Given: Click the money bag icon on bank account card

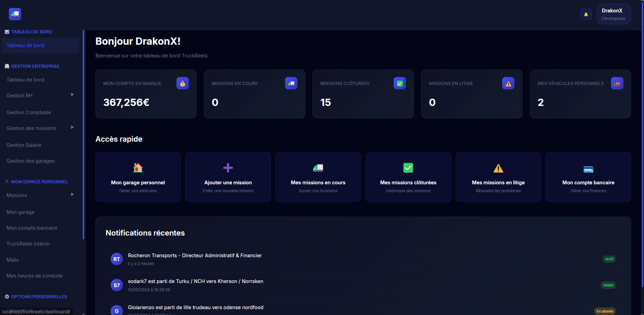Looking at the screenshot, I should (x=182, y=83).
